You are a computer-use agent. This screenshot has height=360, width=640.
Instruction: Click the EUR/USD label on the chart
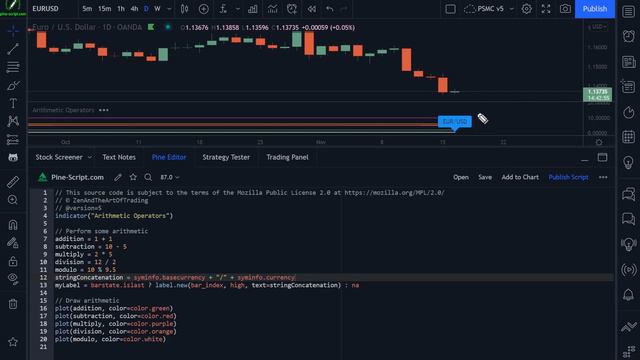coord(455,122)
